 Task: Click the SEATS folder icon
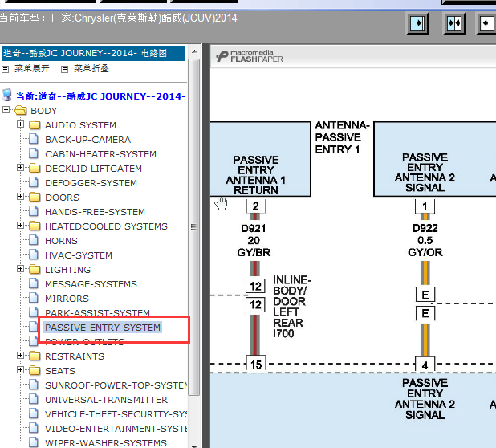coord(35,370)
